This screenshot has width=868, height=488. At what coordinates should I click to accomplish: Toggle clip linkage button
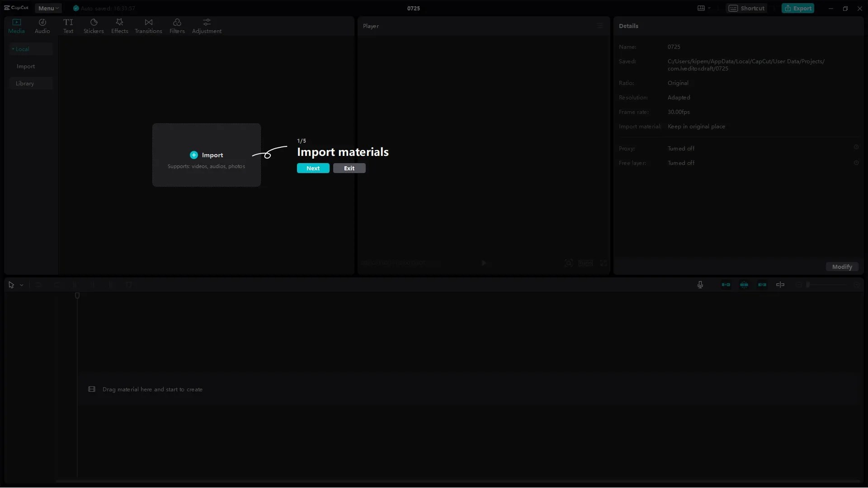[x=762, y=285]
